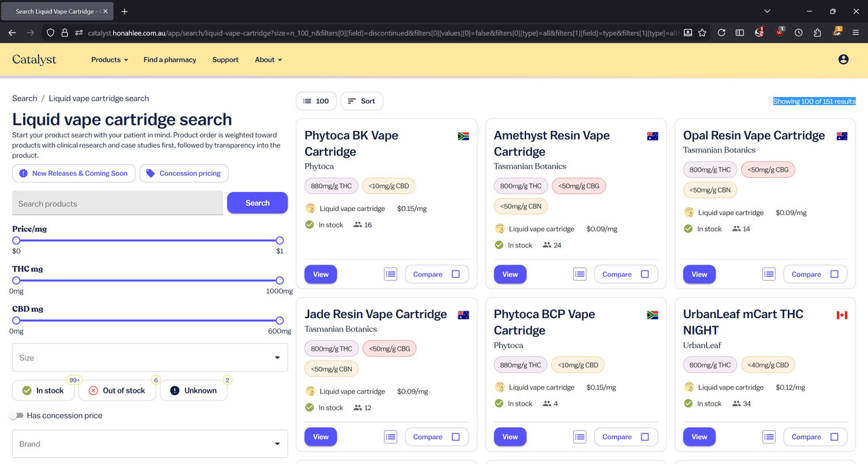Open the Extensions puzzle-piece icon
Viewport: 868px width, 464px height.
click(x=817, y=33)
